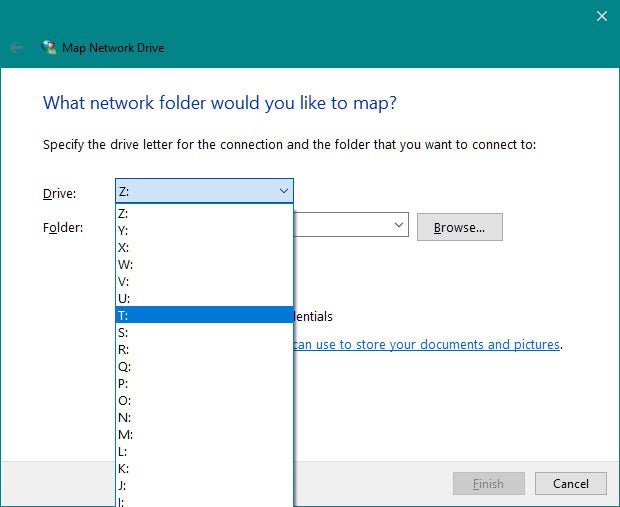Select drive letter Z: in the list
The image size is (620, 507).
pyautogui.click(x=204, y=213)
